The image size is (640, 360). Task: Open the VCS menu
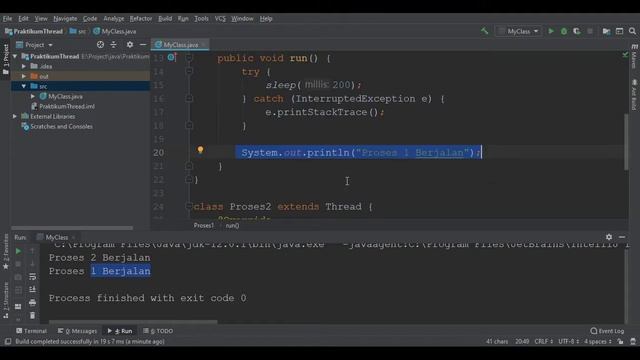coord(220,18)
